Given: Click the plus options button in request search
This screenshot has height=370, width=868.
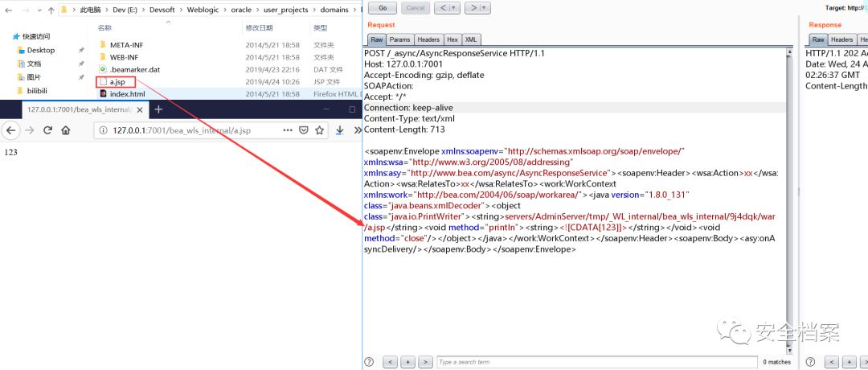Looking at the screenshot, I should pos(407,362).
